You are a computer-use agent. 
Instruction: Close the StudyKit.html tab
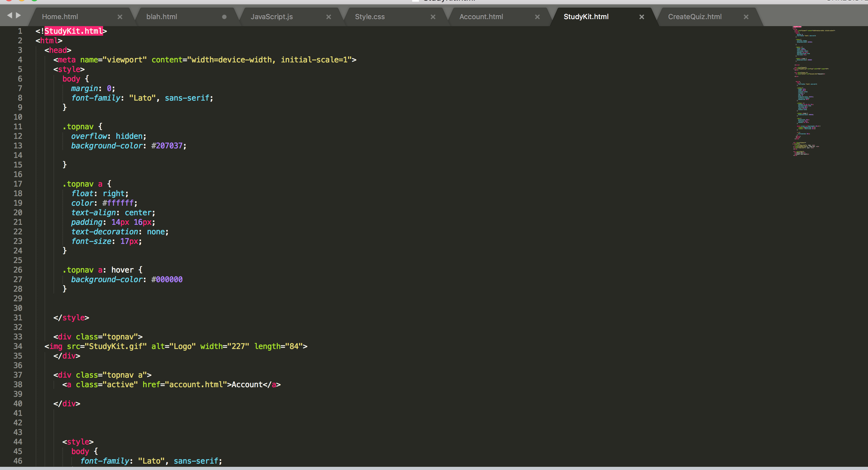(x=641, y=17)
